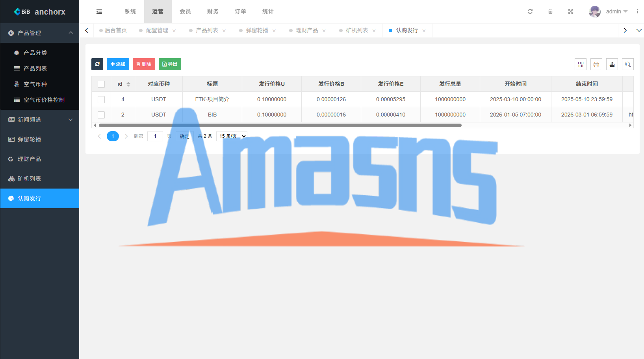
Task: Switch to the 配置管理 tab
Action: click(157, 30)
